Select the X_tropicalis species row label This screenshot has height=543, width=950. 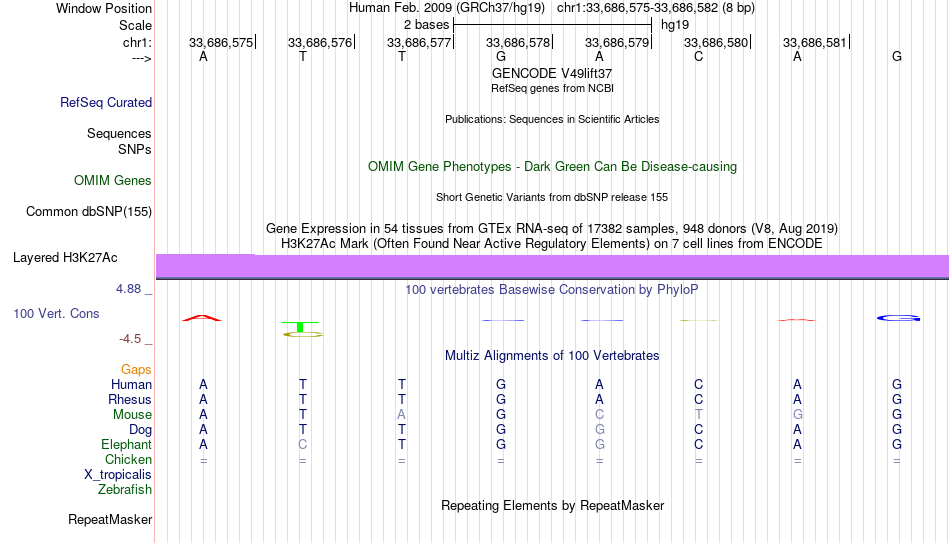point(118,475)
